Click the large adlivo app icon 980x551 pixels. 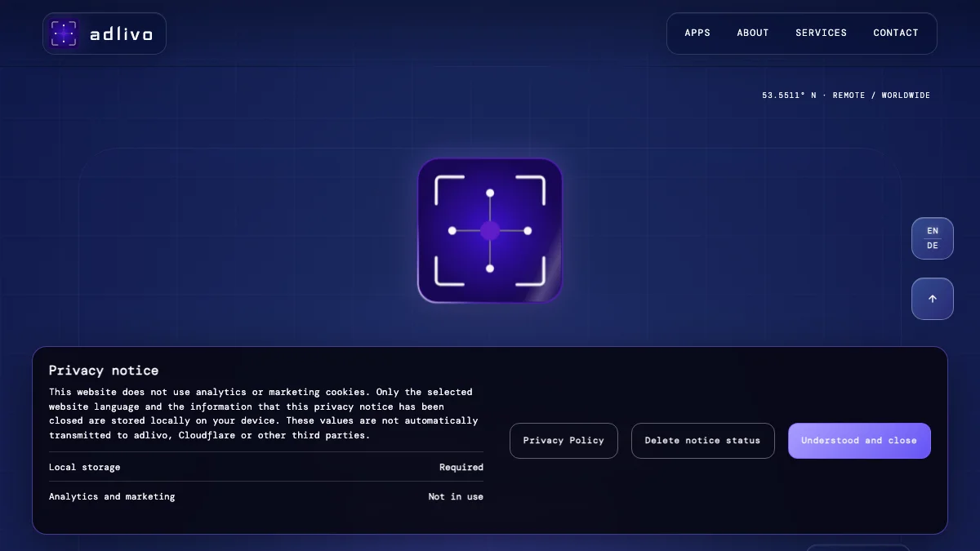tap(490, 230)
